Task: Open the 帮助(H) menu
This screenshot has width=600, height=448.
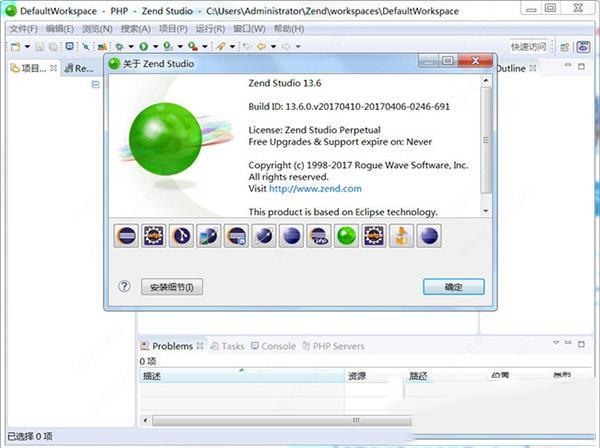Action: click(289, 29)
